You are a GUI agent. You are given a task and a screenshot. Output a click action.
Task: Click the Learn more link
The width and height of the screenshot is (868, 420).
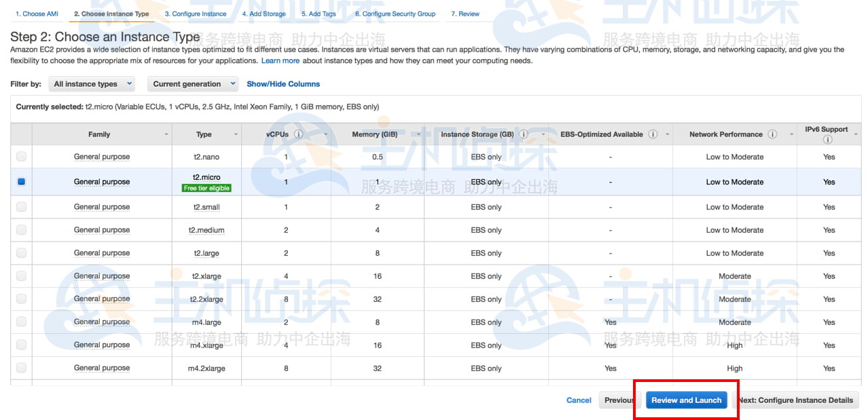[x=281, y=60]
